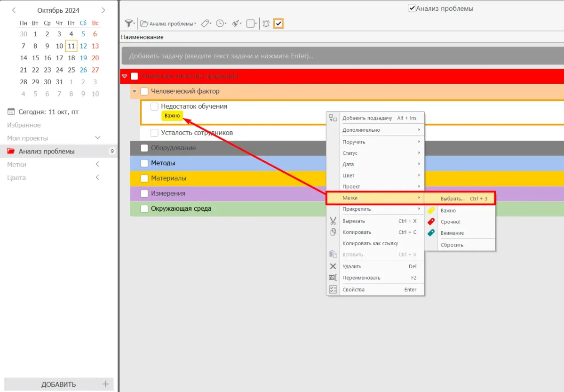This screenshot has height=392, width=564.
Task: Click the scissors Вырезать icon
Action: pyautogui.click(x=333, y=221)
